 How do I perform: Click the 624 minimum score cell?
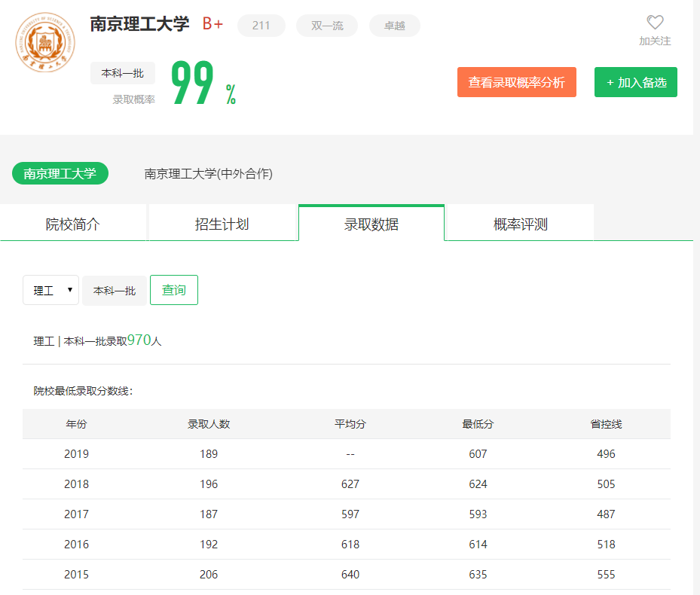[x=478, y=484]
